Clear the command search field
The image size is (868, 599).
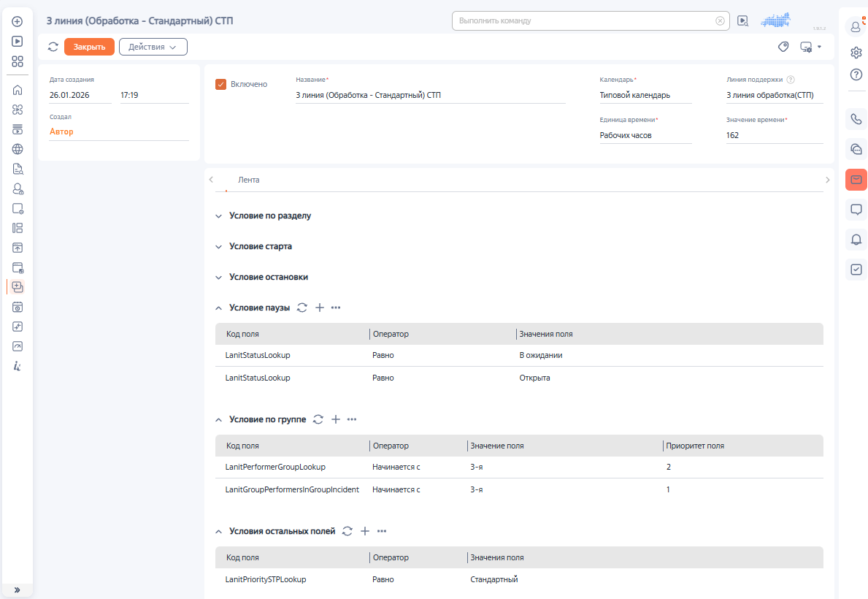pos(721,21)
